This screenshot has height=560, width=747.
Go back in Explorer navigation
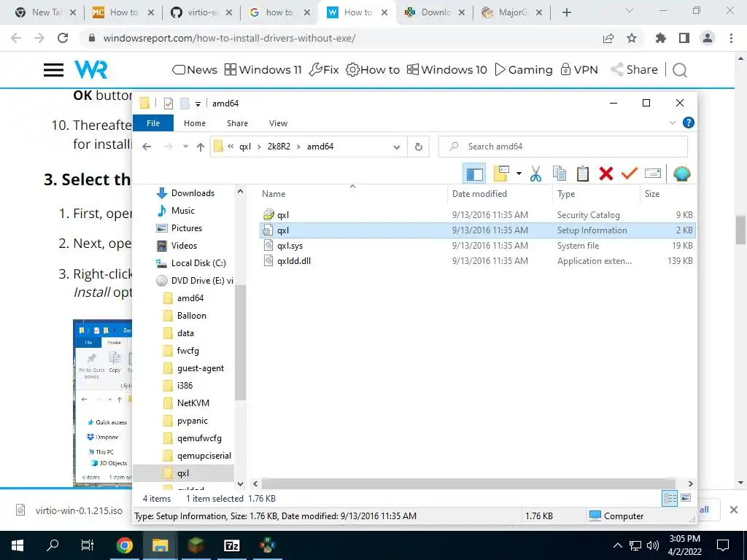[147, 147]
